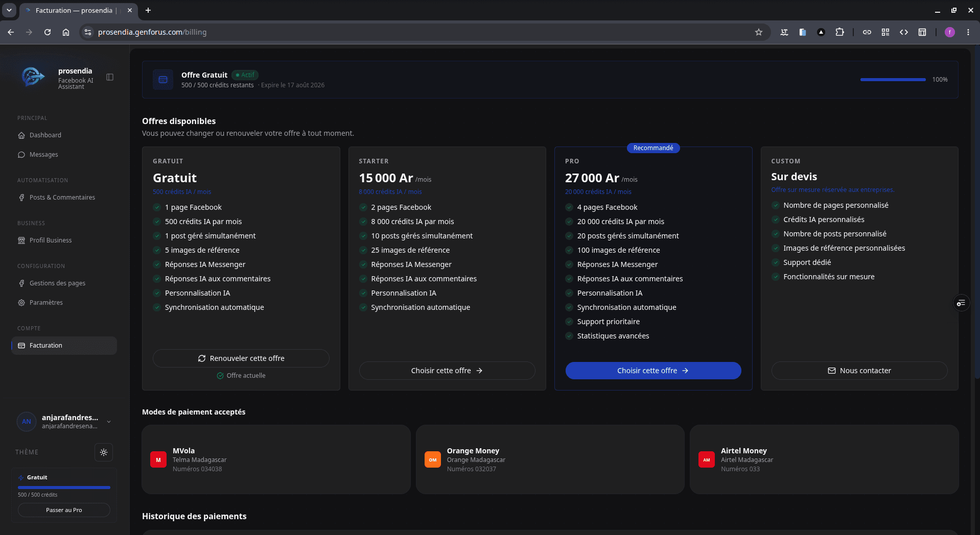Viewport: 980px width, 535px height.
Task: Open Gestions des pages
Action: (x=64, y=283)
